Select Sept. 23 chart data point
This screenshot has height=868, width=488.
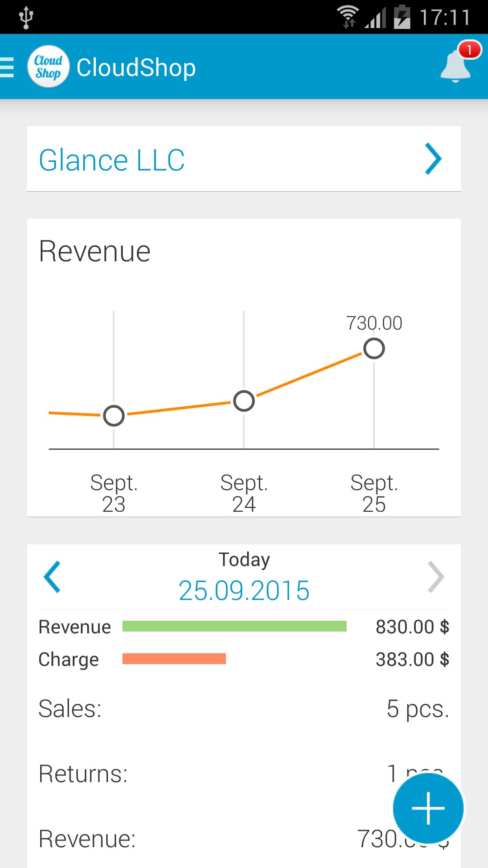pos(114,415)
